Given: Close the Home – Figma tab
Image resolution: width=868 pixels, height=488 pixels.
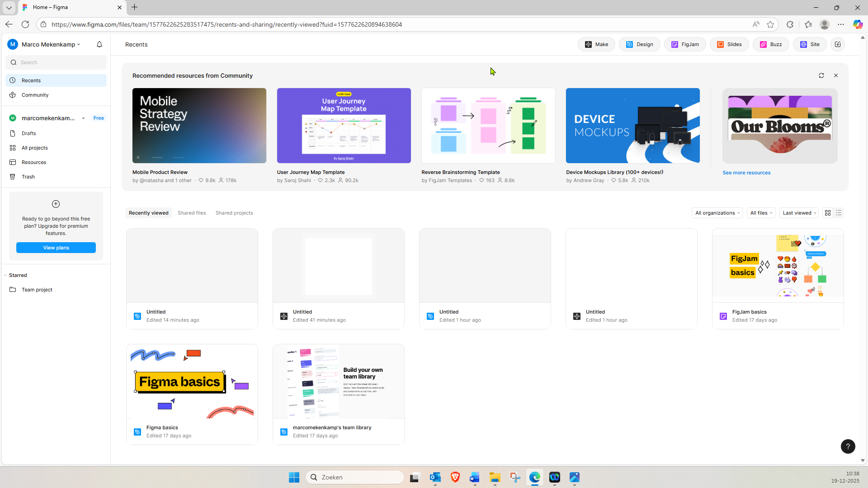Looking at the screenshot, I should click(x=119, y=7).
